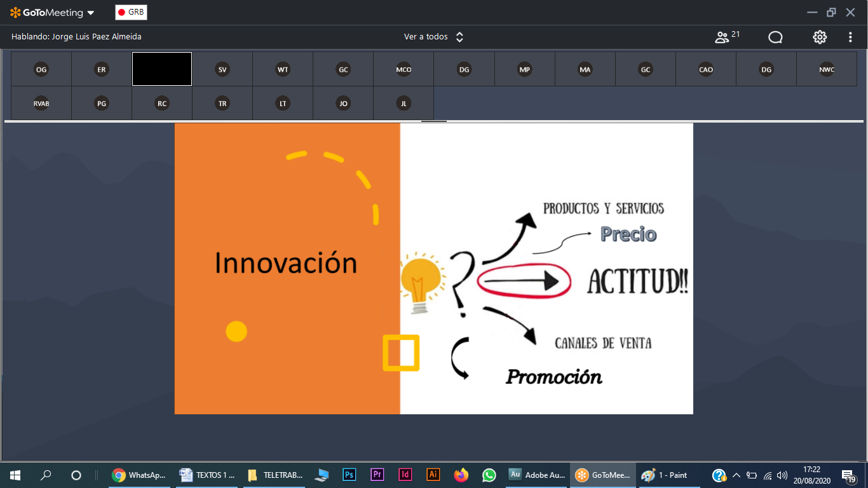The width and height of the screenshot is (868, 488).
Task: Show hidden system tray icons
Action: 736,475
